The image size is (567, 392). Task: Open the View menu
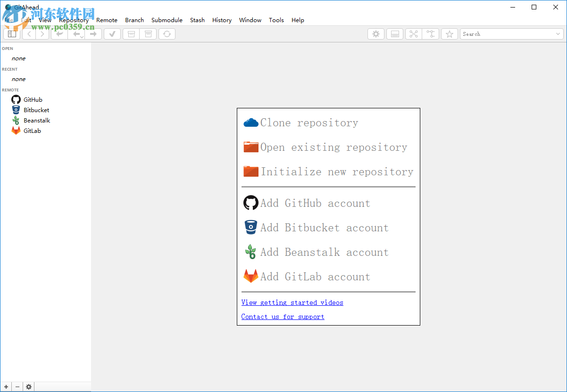pos(45,20)
